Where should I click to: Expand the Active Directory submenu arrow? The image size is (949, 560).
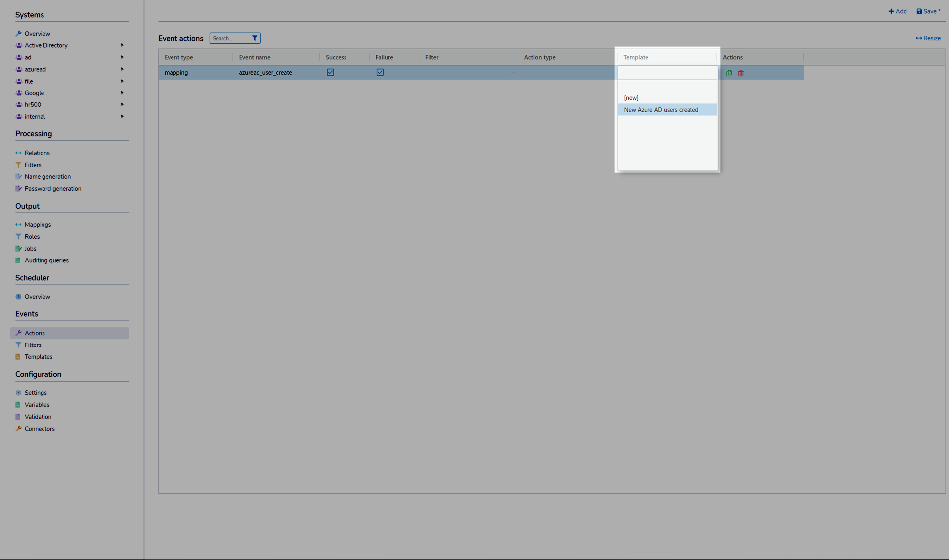122,45
